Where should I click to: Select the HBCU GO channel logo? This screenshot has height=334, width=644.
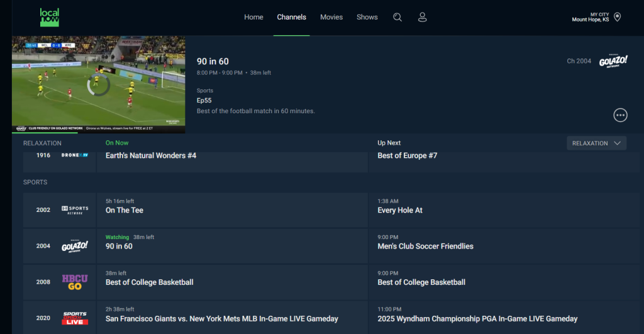pos(75,282)
